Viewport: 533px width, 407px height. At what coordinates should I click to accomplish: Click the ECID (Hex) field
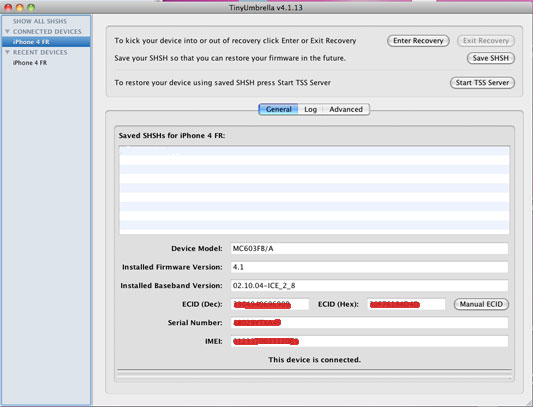[406, 304]
